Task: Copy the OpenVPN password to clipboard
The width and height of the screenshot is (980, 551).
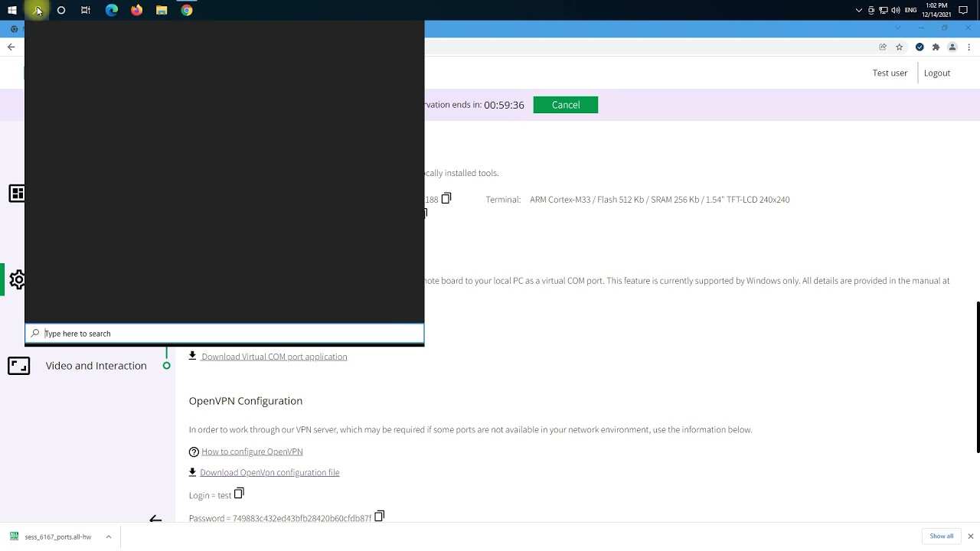Action: click(379, 517)
